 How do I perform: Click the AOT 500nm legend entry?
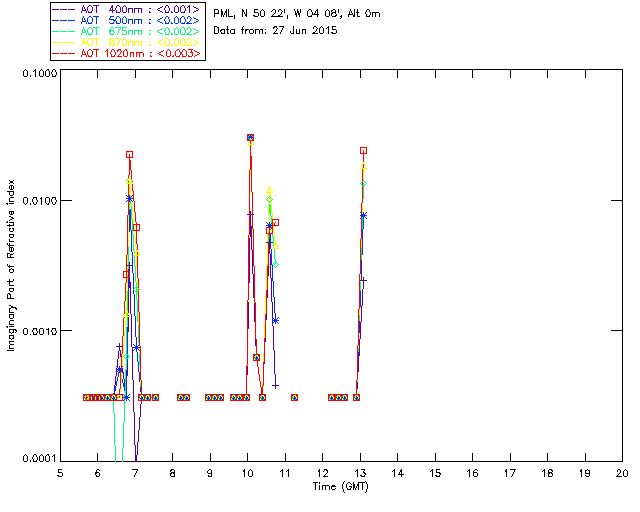point(127,20)
